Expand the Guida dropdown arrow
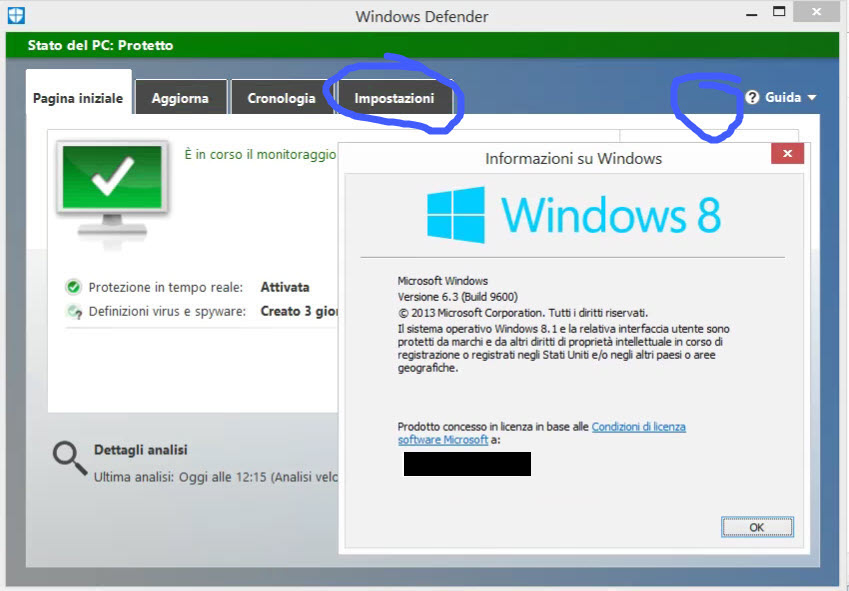The width and height of the screenshot is (849, 591). [x=812, y=98]
